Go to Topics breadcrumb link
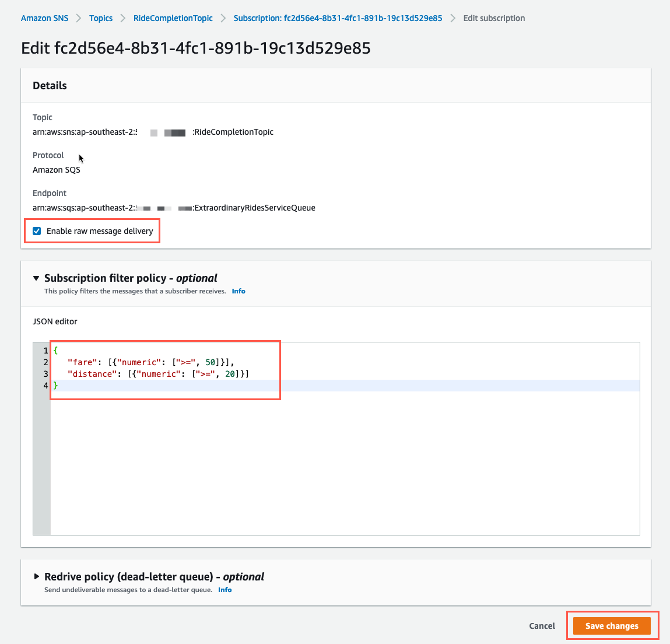 [x=101, y=18]
